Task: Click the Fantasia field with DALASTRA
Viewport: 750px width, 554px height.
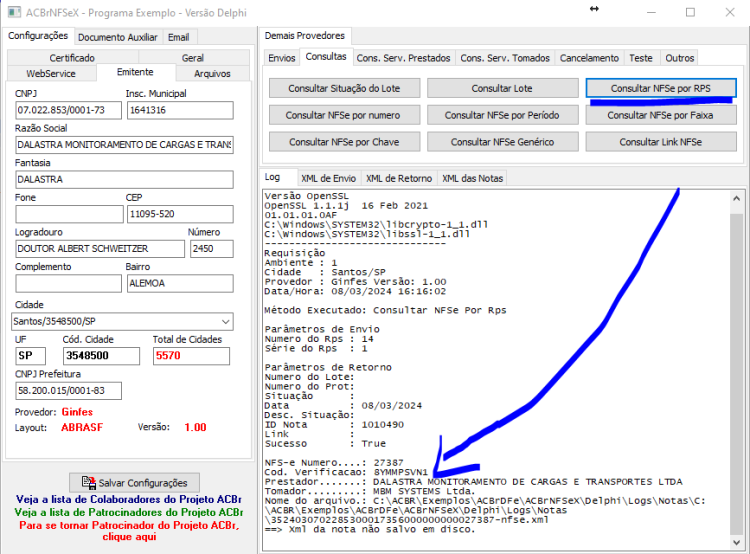Action: click(x=124, y=179)
